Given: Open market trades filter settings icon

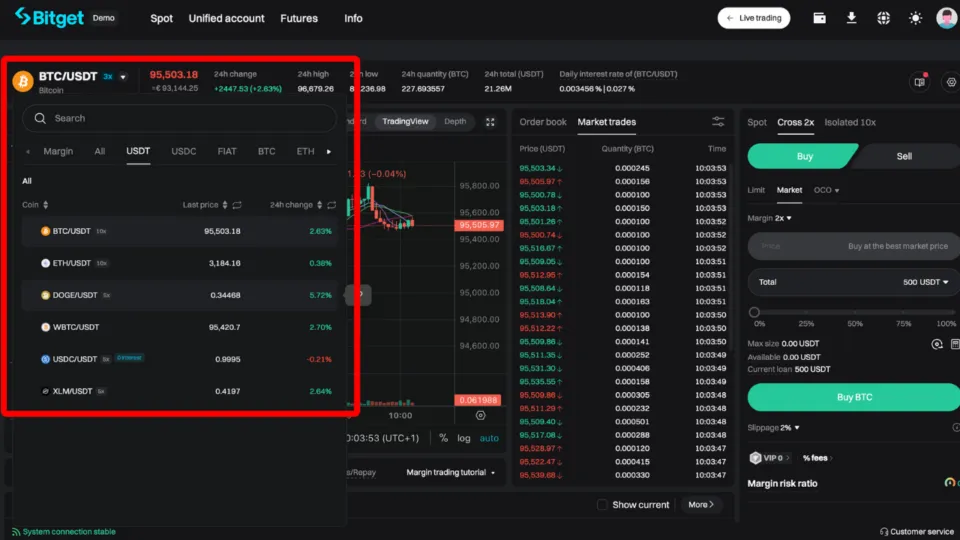Looking at the screenshot, I should pyautogui.click(x=718, y=122).
